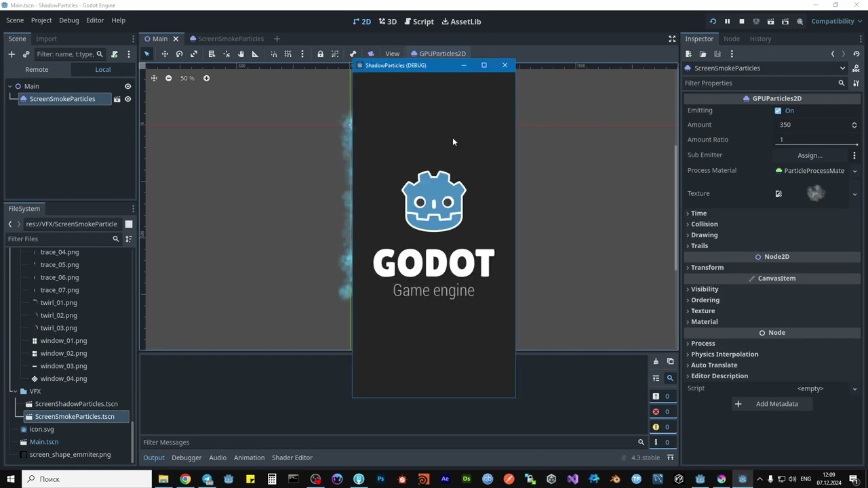
Task: Open the Inspector object history list
Action: pos(856,54)
